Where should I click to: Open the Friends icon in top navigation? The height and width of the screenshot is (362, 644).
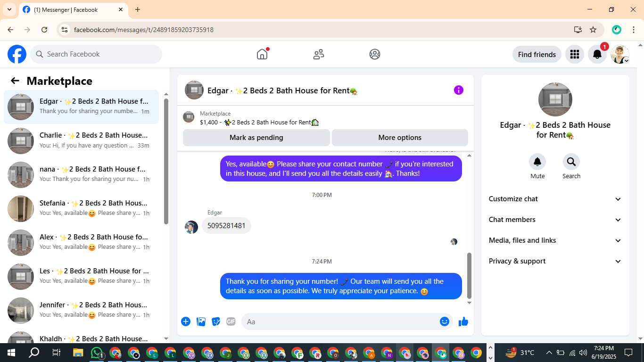point(319,54)
